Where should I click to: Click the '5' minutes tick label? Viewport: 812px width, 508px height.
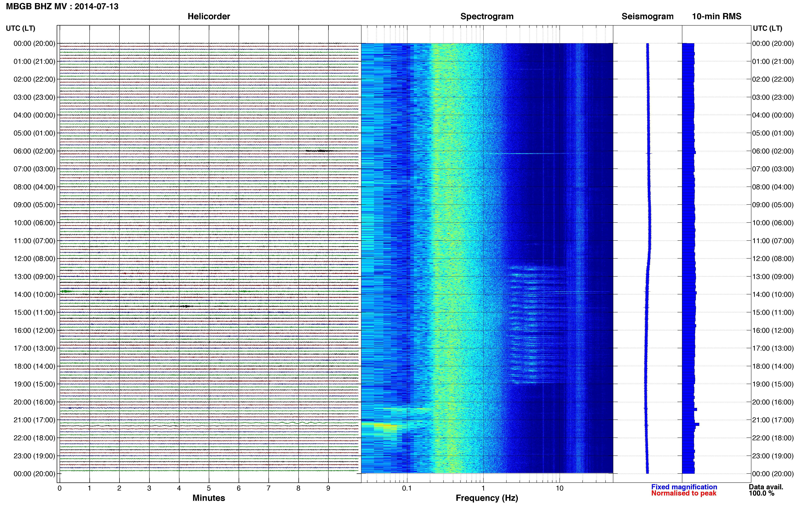coord(209,488)
